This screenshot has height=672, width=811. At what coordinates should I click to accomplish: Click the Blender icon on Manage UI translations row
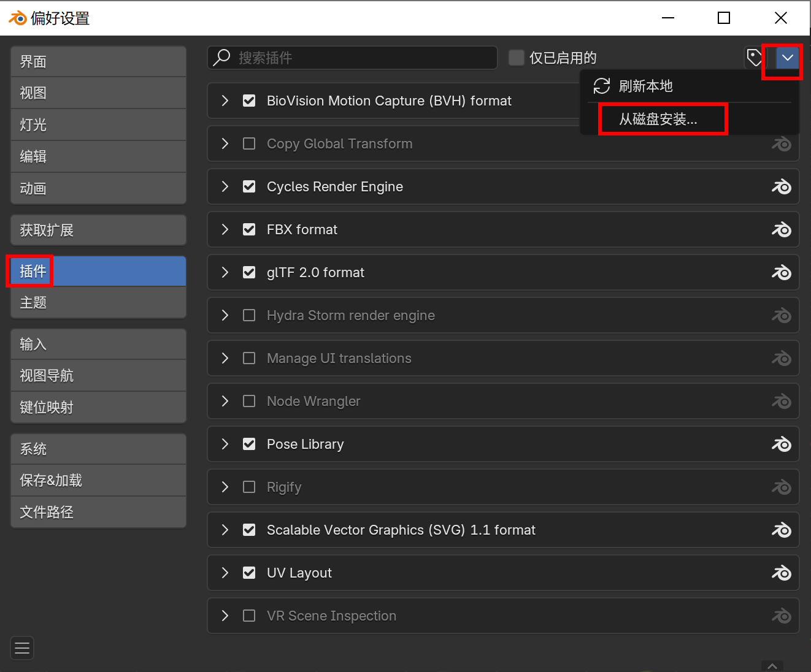(x=782, y=358)
